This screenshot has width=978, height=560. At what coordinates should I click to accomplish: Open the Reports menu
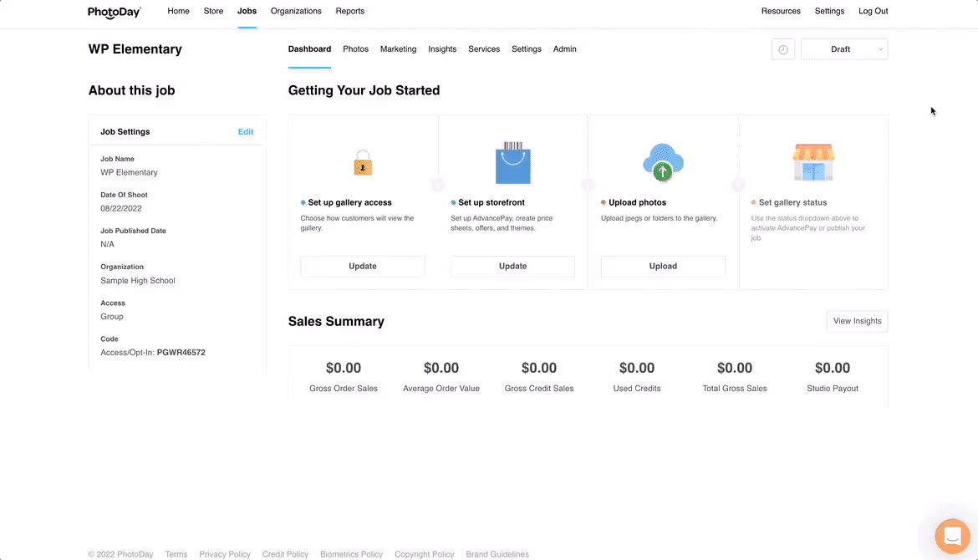[350, 11]
